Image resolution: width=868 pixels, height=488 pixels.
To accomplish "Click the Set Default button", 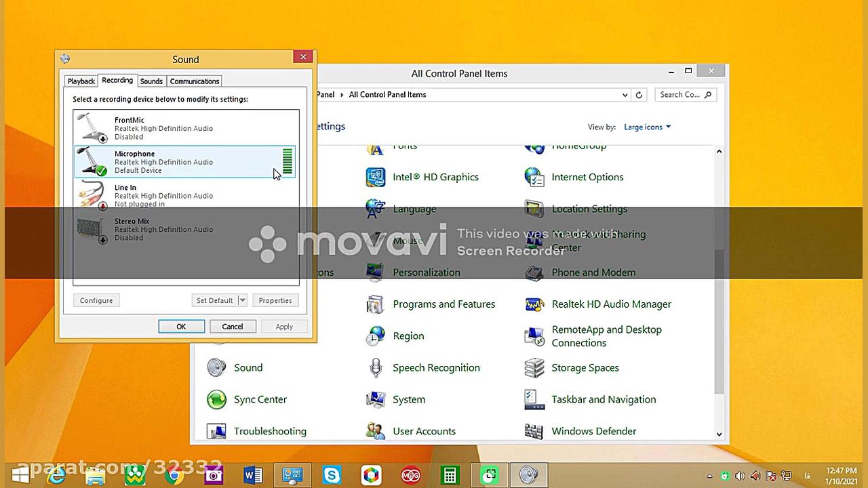I will tap(214, 300).
